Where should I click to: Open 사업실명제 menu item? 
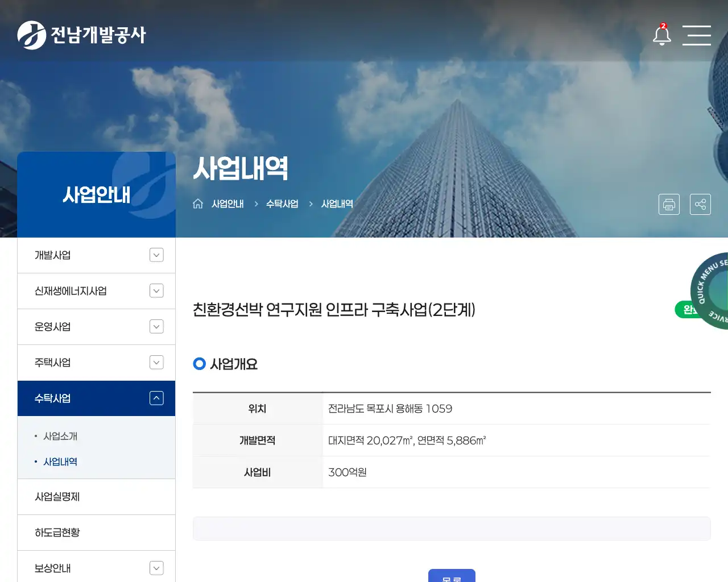coord(96,497)
